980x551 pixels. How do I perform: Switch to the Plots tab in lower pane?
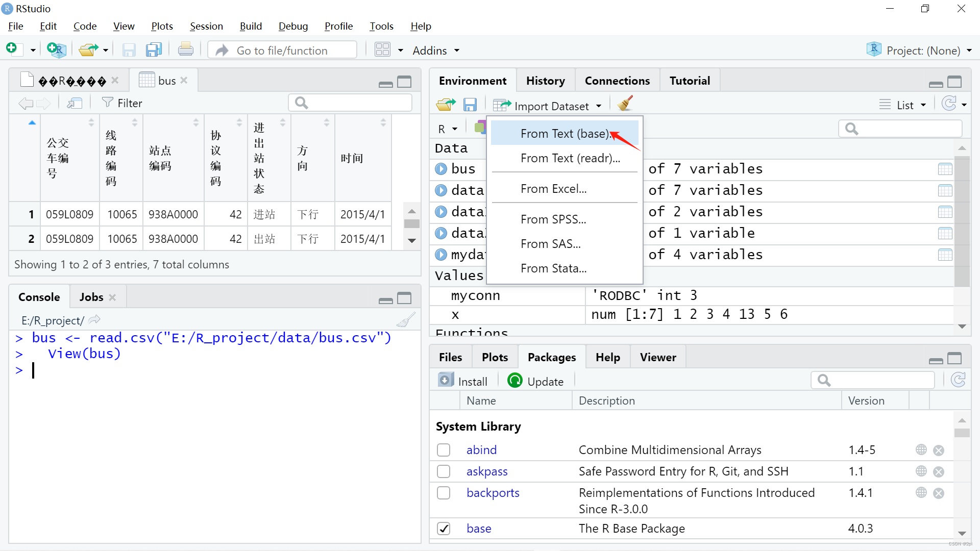click(495, 357)
